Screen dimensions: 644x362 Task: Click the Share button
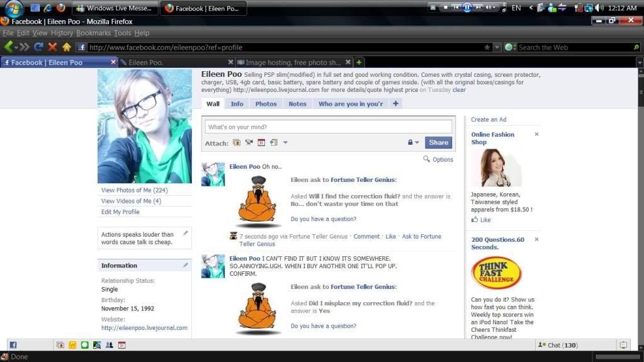(438, 142)
